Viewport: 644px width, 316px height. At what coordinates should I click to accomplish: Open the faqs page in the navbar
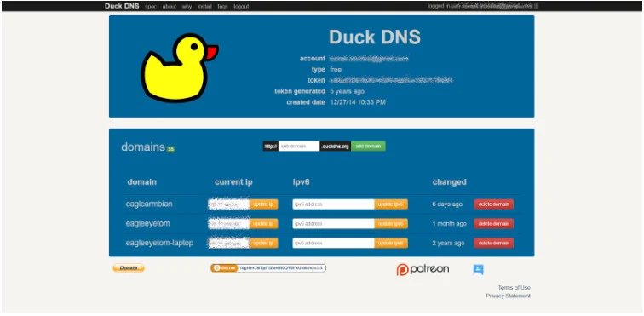[x=222, y=7]
